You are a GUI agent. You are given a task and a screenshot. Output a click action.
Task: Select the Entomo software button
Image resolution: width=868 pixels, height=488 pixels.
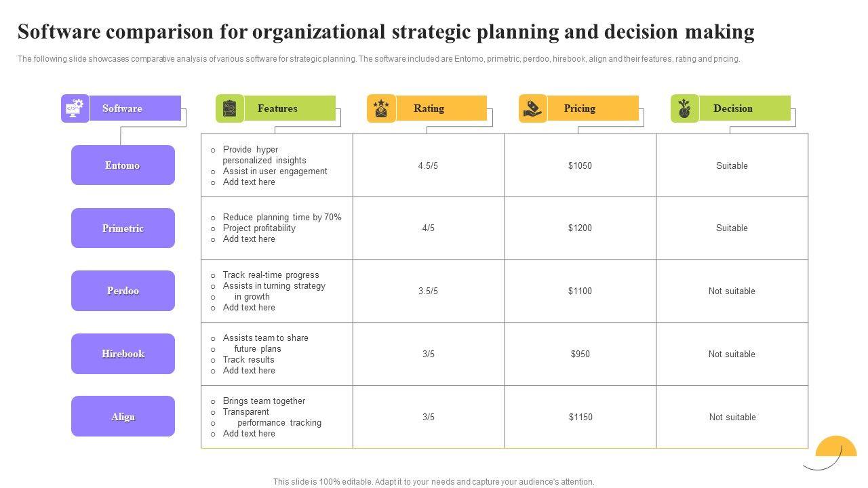point(123,165)
